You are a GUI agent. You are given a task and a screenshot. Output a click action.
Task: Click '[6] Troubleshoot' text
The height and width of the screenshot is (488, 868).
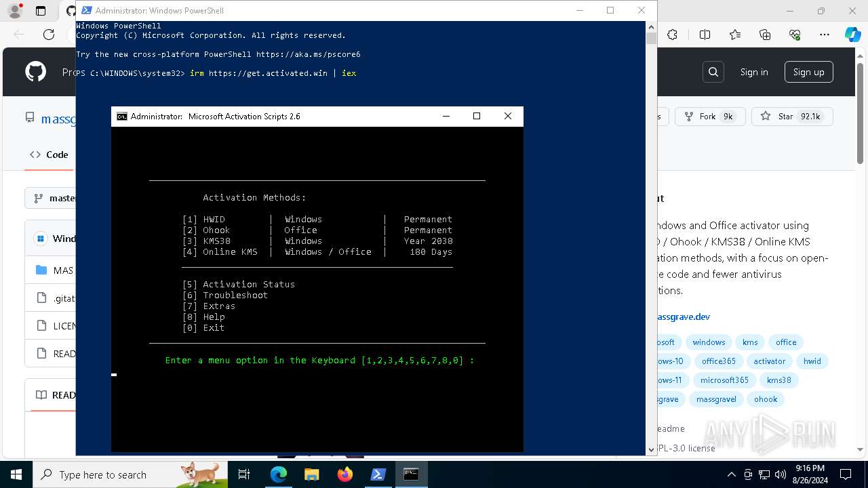[x=224, y=295]
